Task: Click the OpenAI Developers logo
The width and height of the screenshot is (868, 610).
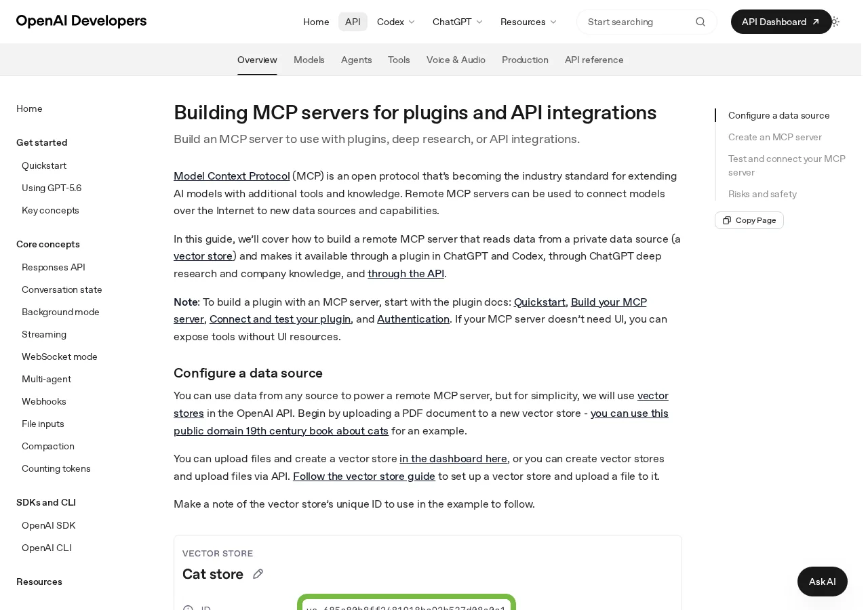Action: (81, 21)
